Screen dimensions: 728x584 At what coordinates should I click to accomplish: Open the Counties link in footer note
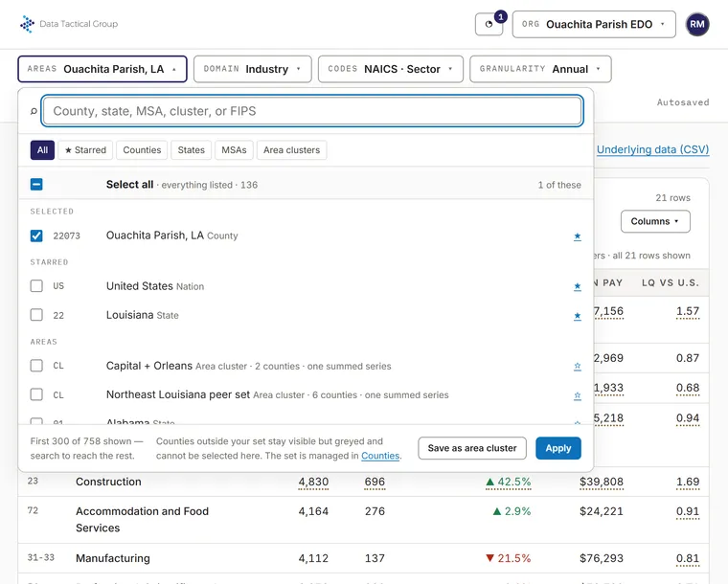point(380,456)
